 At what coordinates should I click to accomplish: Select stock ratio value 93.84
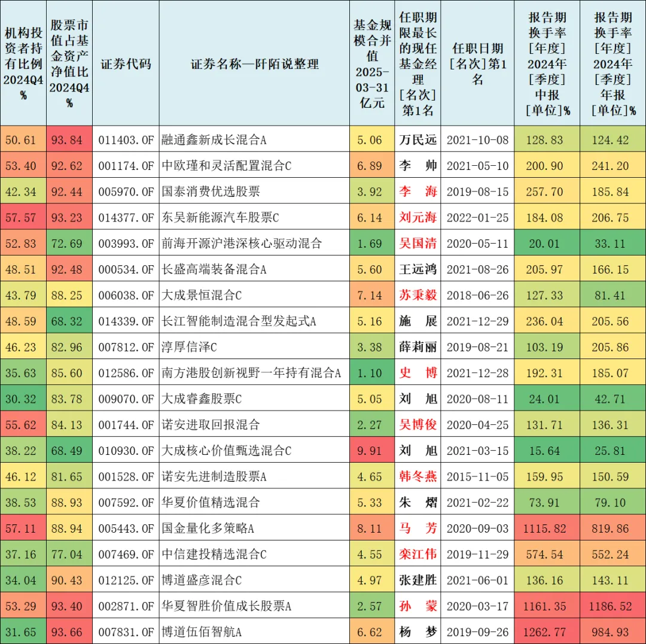[x=67, y=140]
